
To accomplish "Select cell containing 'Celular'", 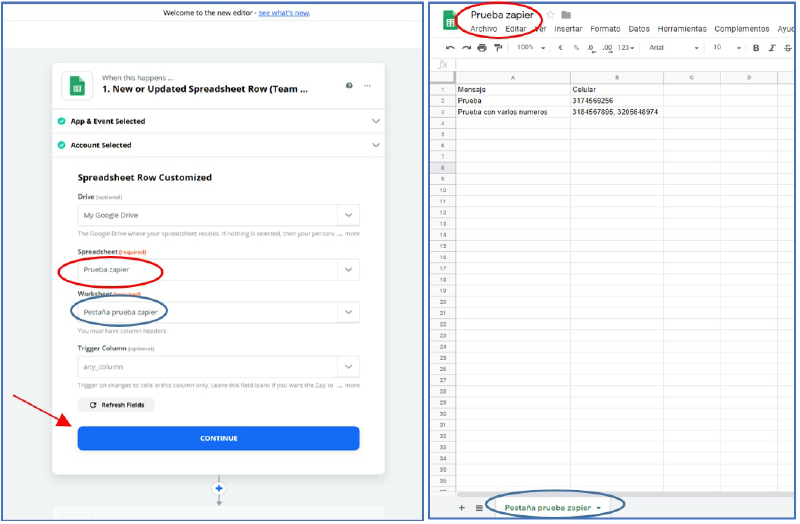I will coord(617,89).
